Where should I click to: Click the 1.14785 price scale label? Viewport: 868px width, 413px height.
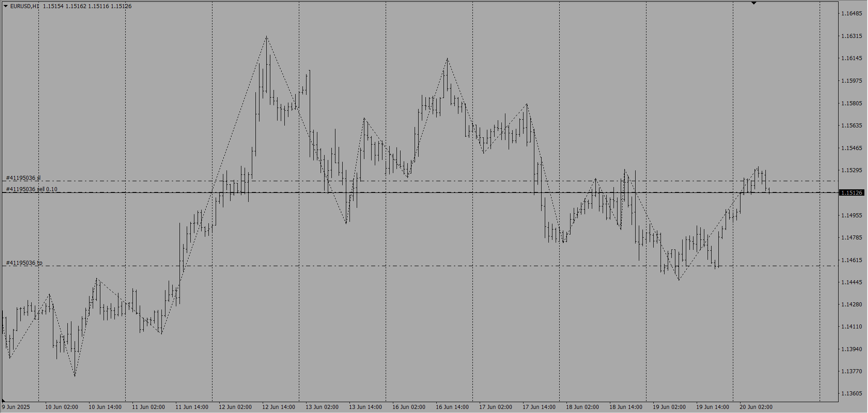(851, 238)
